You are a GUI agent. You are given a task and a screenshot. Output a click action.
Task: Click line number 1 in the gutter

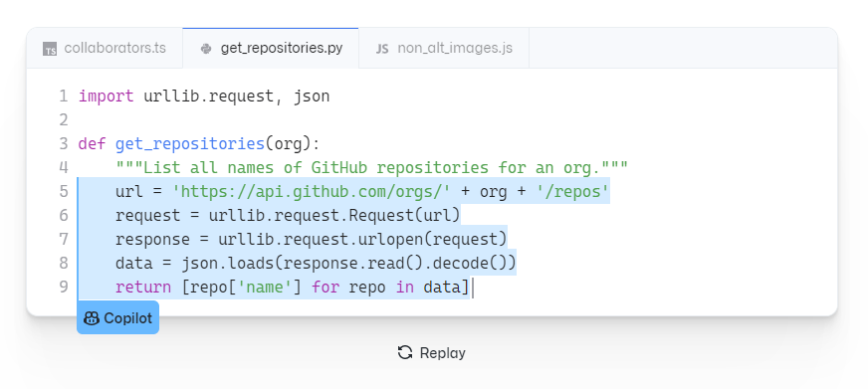pos(64,97)
